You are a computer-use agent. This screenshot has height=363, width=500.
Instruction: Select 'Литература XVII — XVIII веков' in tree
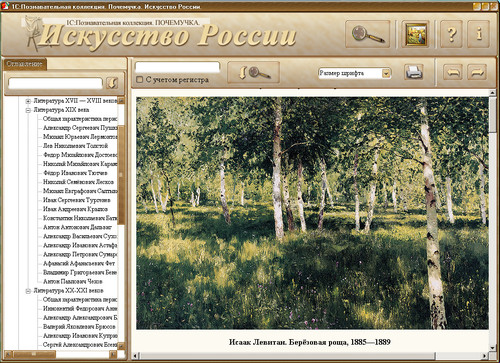75,101
